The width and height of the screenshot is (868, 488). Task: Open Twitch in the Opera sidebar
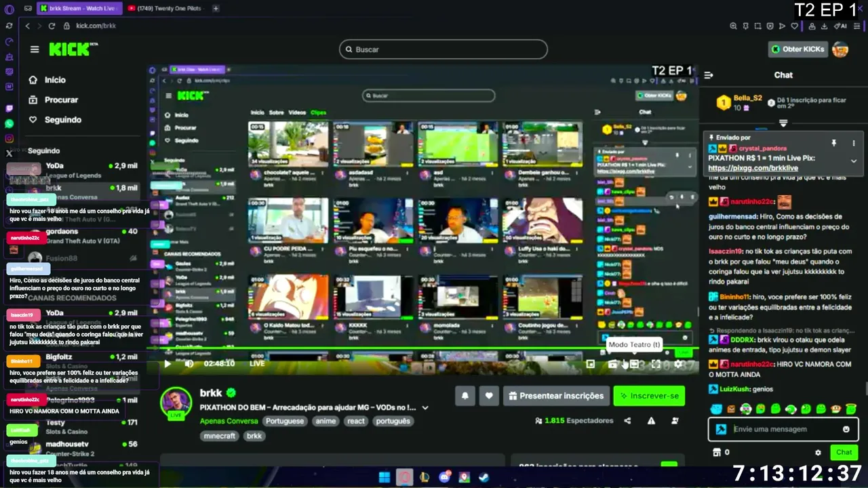[x=9, y=108]
